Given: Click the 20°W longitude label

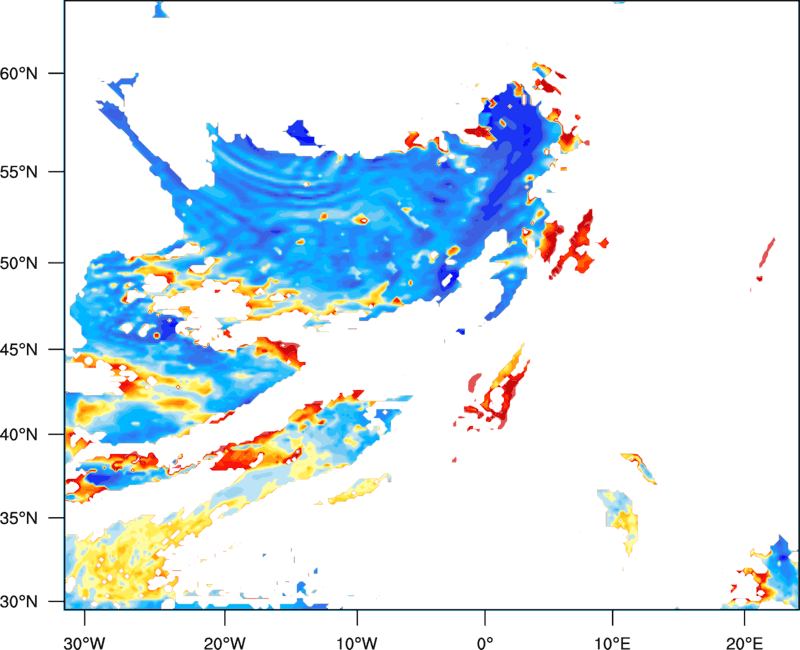Looking at the screenshot, I should (224, 643).
